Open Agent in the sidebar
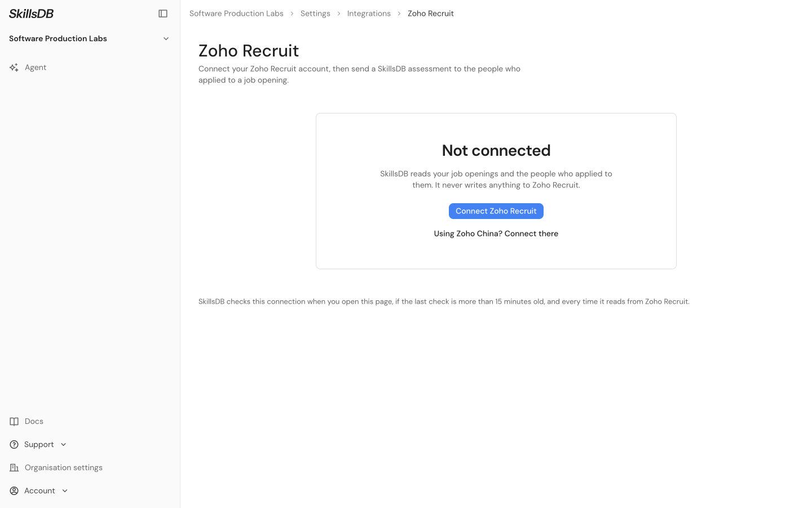This screenshot has height=508, width=812. [36, 68]
